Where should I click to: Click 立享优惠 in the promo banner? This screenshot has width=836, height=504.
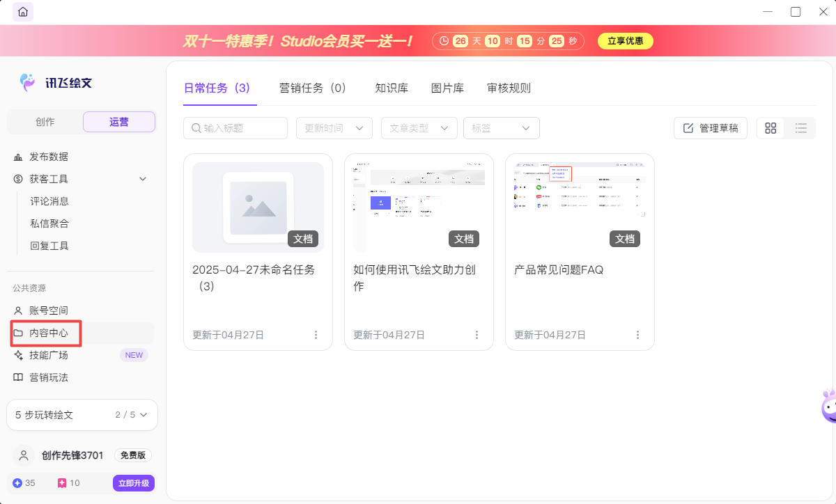(626, 41)
